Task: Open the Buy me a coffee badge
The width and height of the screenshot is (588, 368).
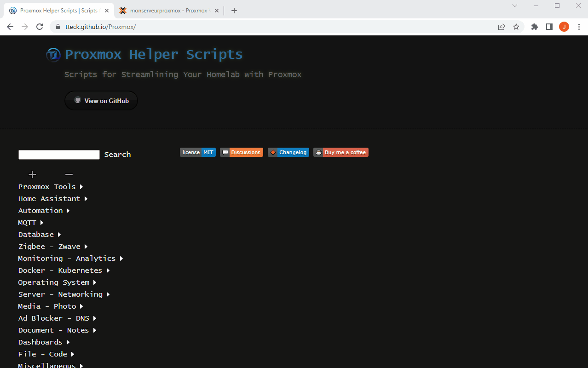Action: (341, 152)
